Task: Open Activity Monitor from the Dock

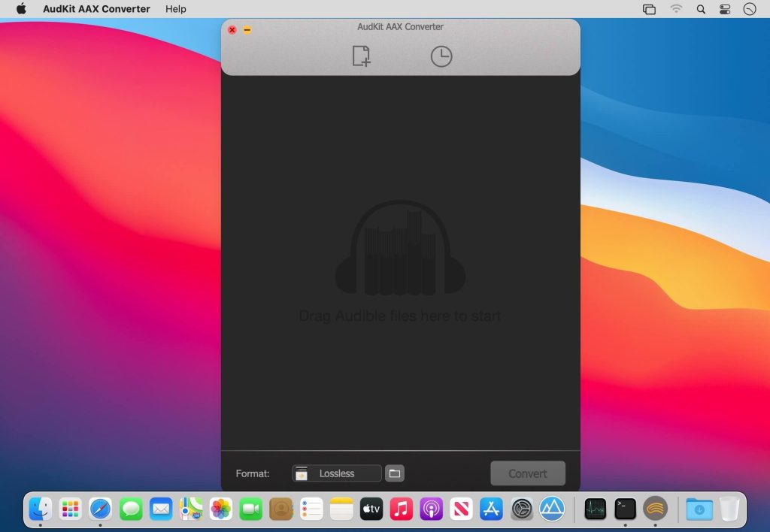Action: (596, 509)
